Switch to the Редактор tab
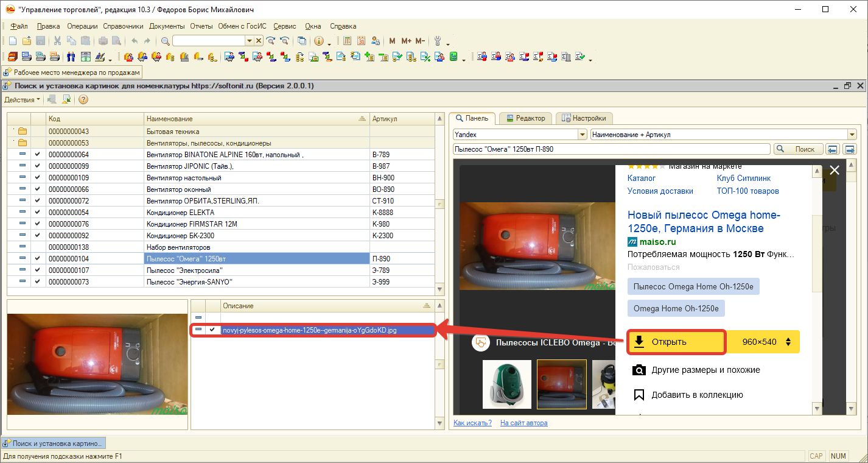Image resolution: width=868 pixels, height=463 pixels. 527,118
